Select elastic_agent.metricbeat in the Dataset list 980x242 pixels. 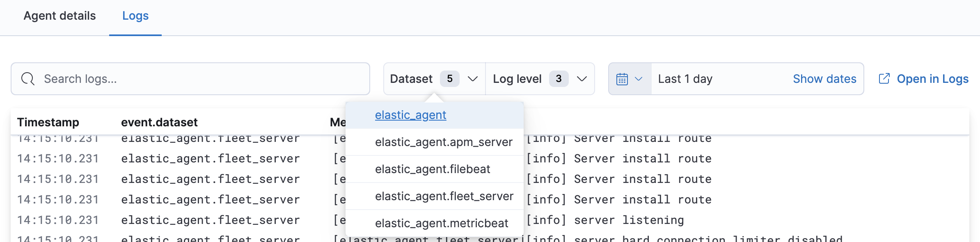[x=442, y=224]
